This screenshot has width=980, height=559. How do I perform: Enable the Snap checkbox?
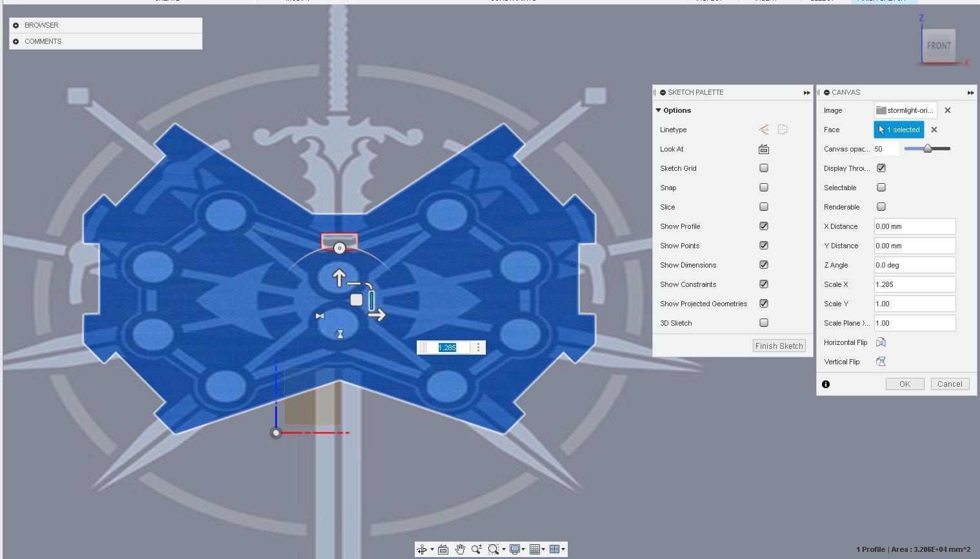click(764, 188)
